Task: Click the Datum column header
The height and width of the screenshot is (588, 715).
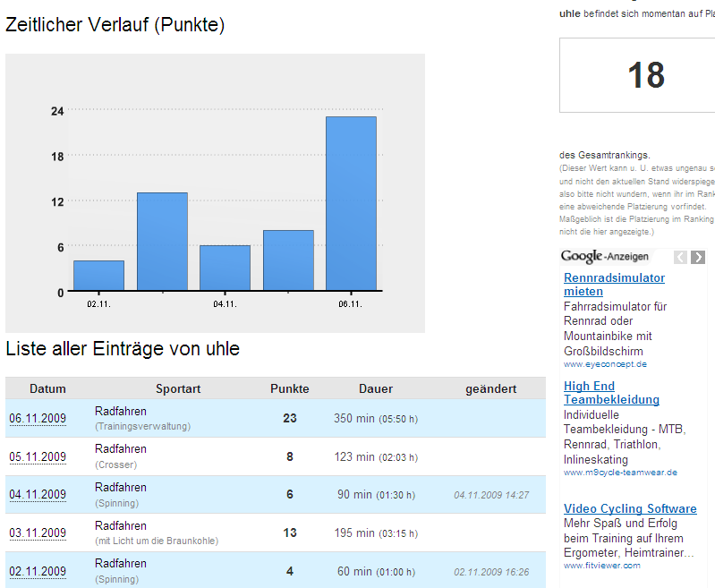Action: (47, 388)
